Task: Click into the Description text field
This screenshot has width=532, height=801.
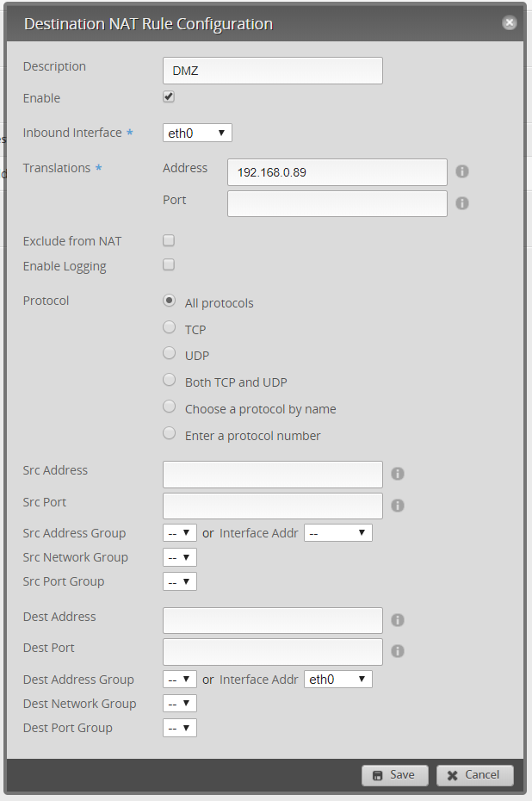Action: point(272,71)
